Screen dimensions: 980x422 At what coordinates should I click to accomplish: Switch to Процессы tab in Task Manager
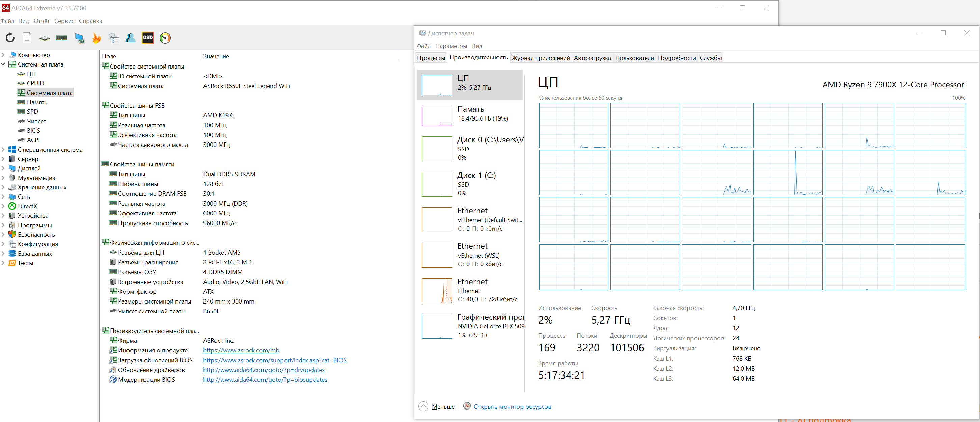click(431, 58)
